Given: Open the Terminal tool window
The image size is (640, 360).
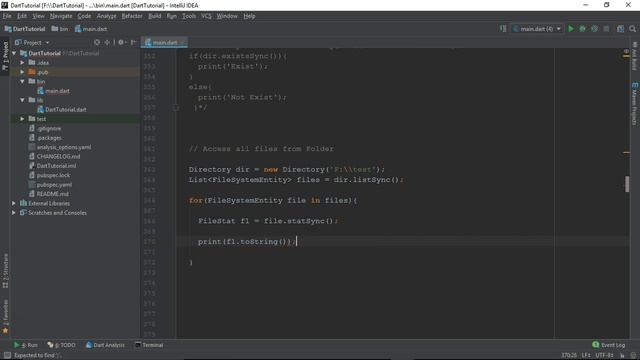Looking at the screenshot, I should click(149, 345).
